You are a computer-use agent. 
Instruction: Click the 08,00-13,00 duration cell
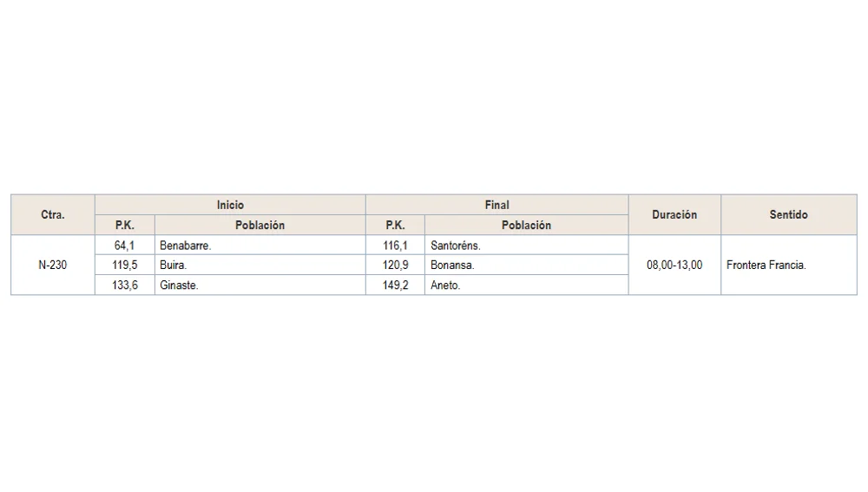(674, 266)
